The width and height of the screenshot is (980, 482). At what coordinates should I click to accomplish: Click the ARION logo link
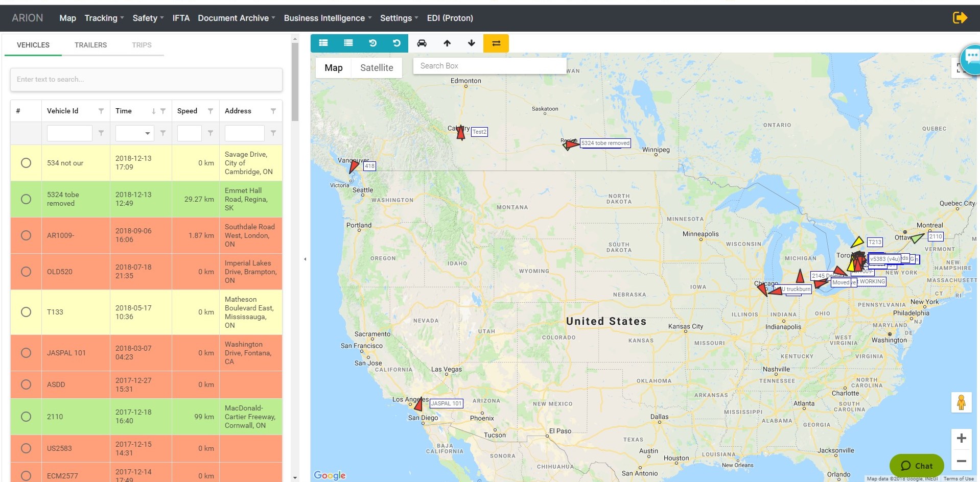28,18
